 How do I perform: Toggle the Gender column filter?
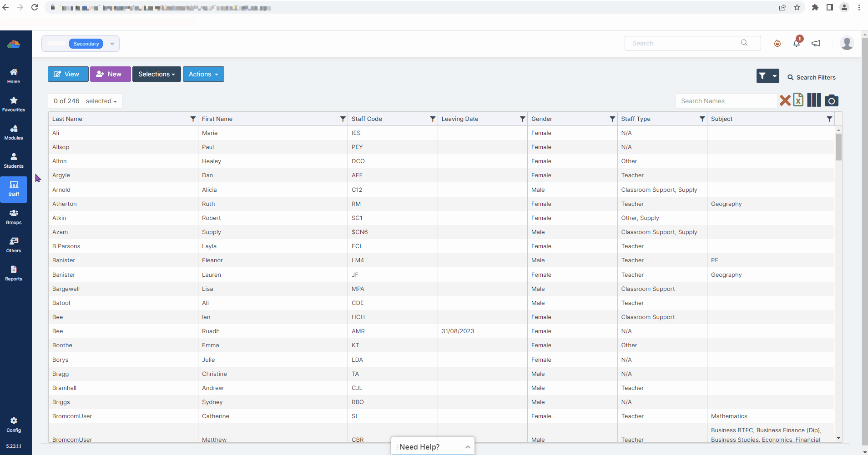612,119
